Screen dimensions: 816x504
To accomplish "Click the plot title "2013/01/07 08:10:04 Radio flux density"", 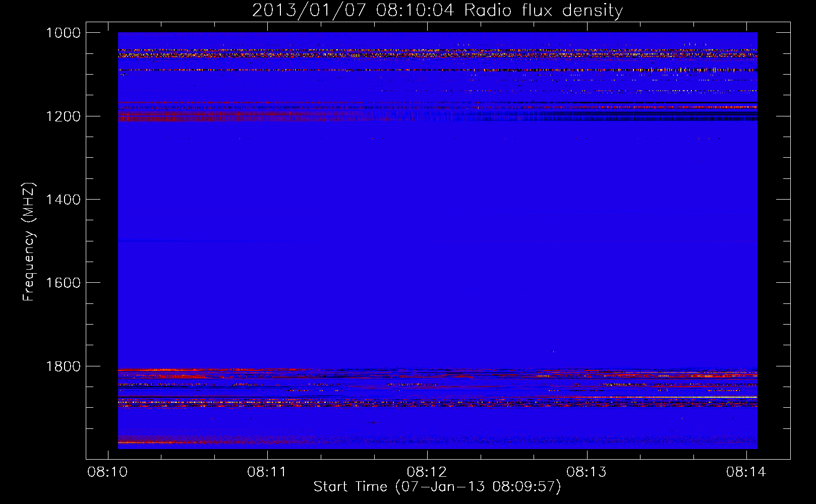I will coord(437,10).
